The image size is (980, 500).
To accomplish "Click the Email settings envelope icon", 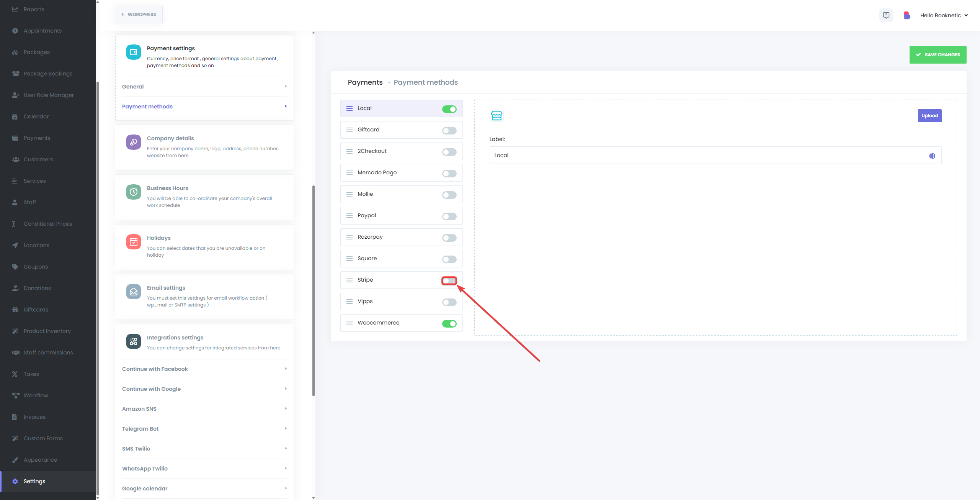I will (x=134, y=292).
